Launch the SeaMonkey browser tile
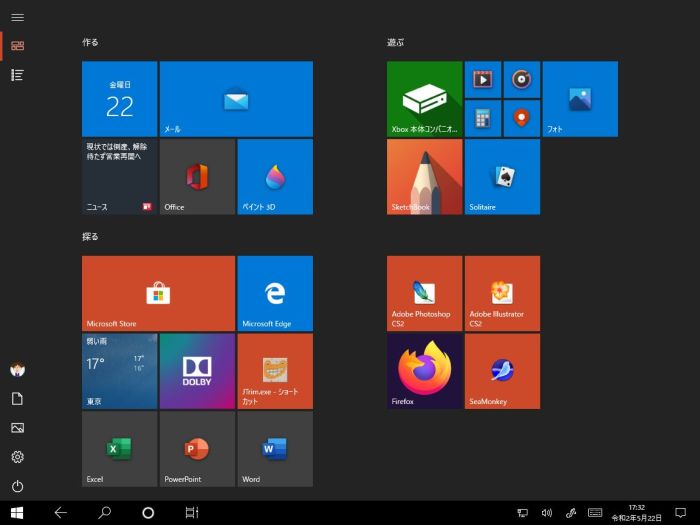This screenshot has height=525, width=700. tap(502, 371)
